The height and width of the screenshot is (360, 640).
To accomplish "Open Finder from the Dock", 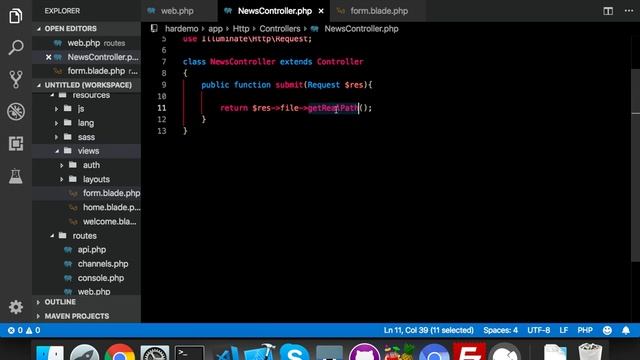I will (50, 353).
